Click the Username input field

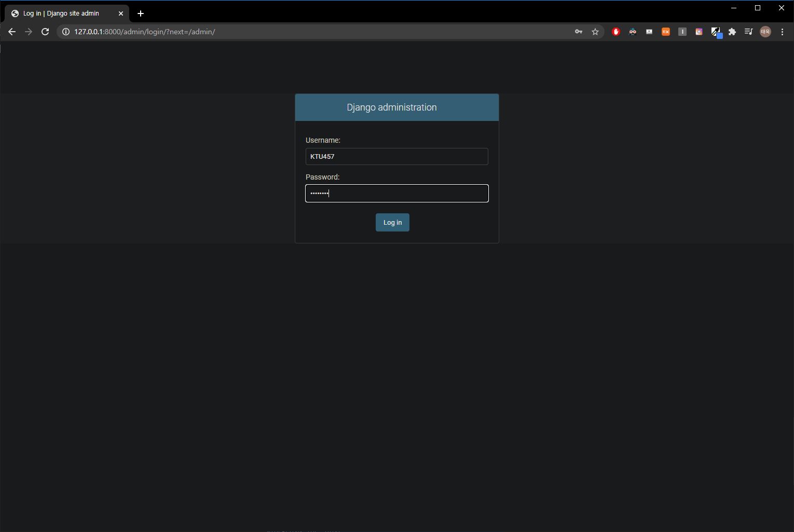point(396,156)
